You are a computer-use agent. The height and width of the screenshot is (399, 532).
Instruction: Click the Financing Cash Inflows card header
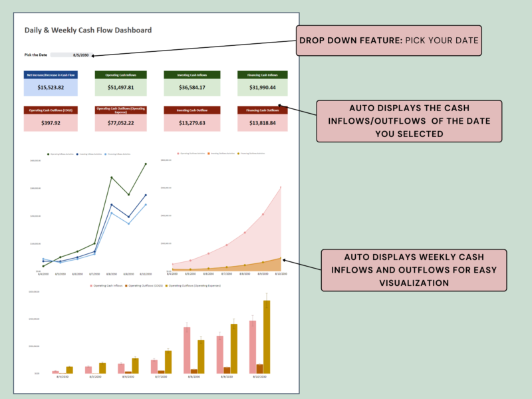click(263, 75)
